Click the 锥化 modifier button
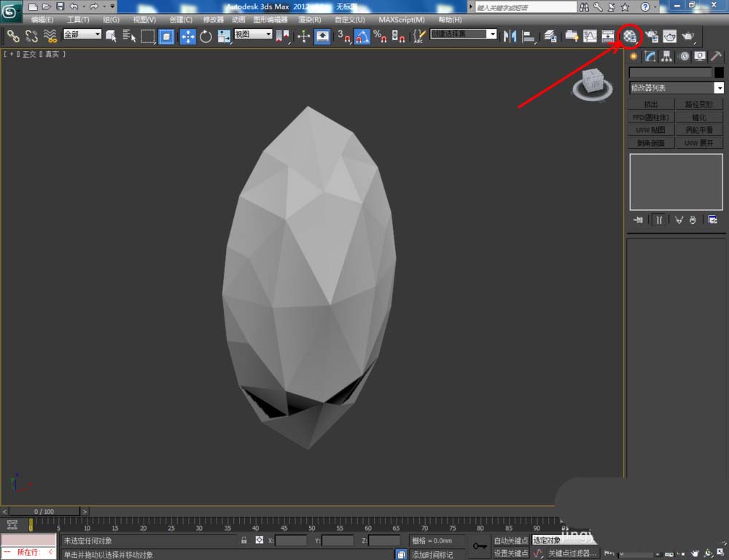 tap(699, 117)
